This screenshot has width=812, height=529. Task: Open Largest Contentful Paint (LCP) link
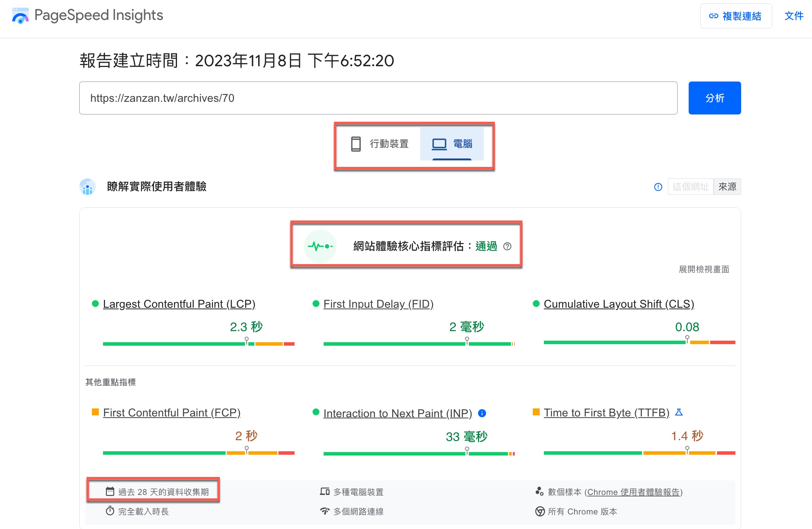[179, 304]
